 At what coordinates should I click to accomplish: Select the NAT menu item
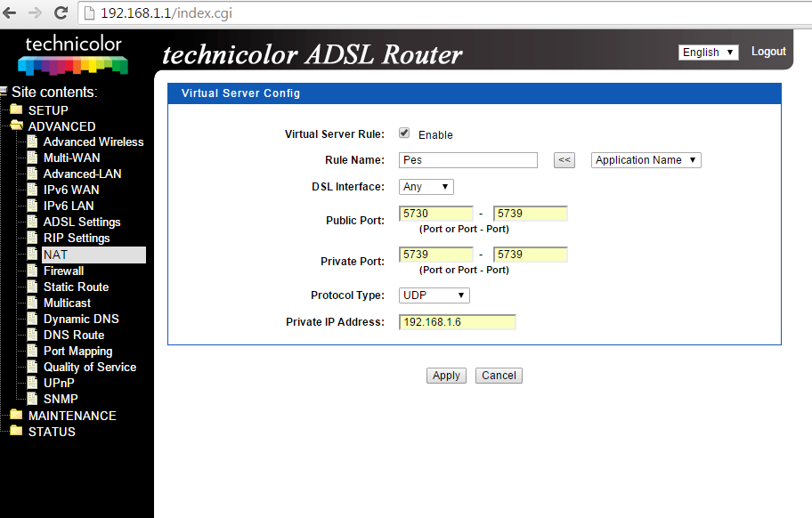[x=93, y=255]
